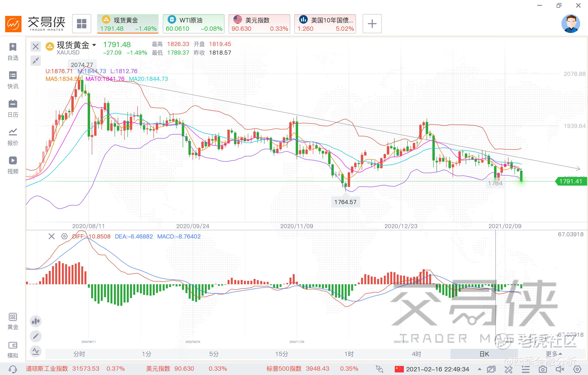Switch to the 4时 timeframe tab
The width and height of the screenshot is (588, 375).
pos(416,354)
